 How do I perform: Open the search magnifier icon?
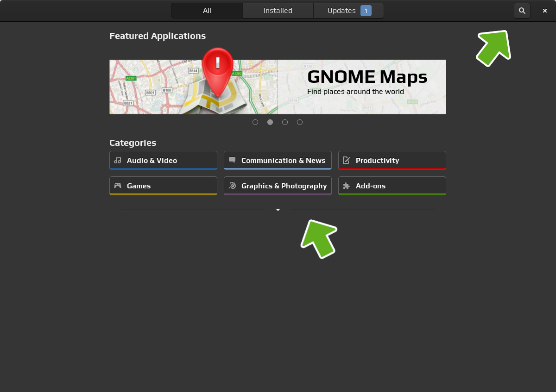point(522,11)
